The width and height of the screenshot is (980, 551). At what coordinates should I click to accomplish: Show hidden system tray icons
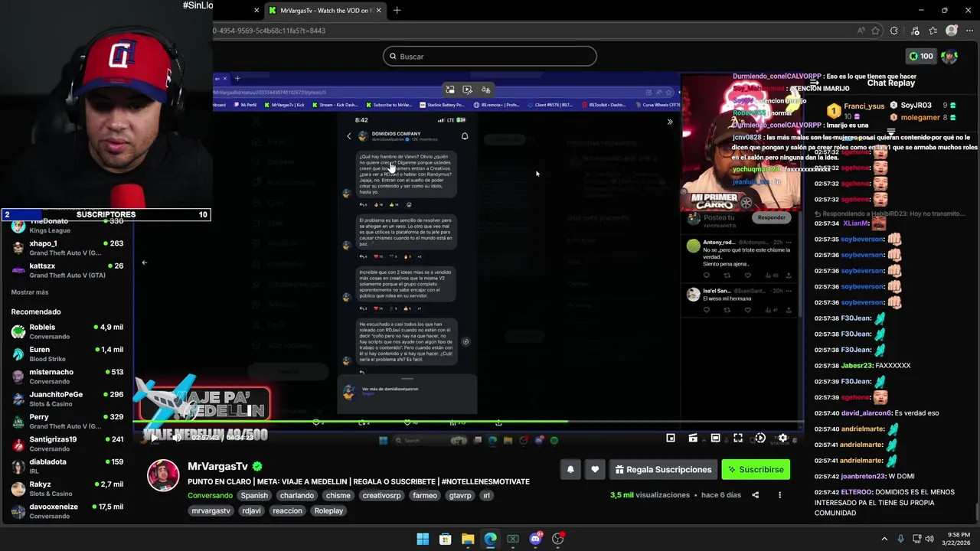click(884, 539)
